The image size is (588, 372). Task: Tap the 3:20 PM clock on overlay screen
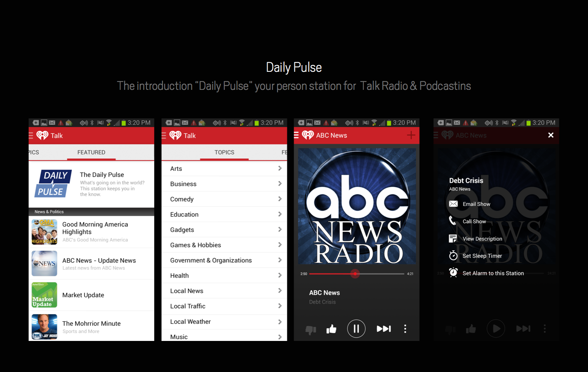[x=544, y=123]
